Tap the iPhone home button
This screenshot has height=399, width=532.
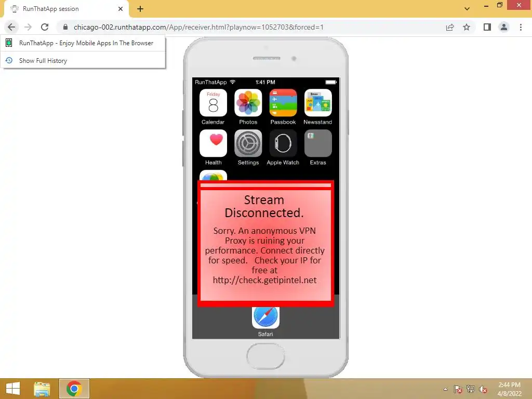click(x=265, y=356)
